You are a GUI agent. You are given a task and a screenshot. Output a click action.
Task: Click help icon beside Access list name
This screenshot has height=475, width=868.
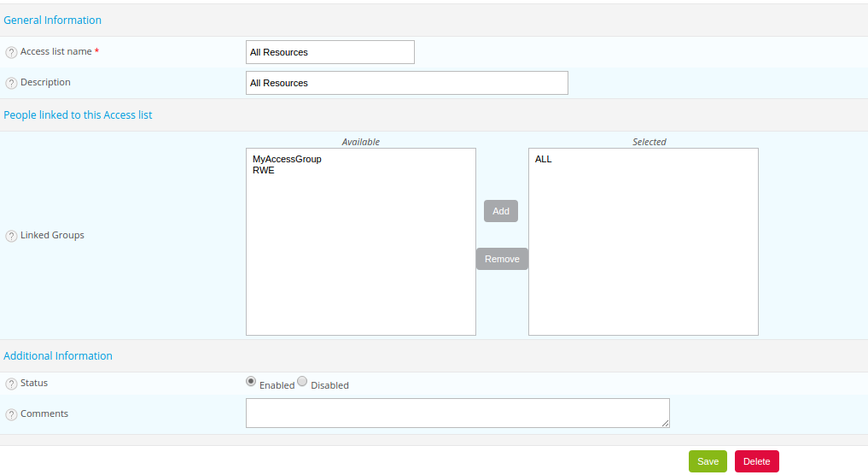click(x=11, y=53)
